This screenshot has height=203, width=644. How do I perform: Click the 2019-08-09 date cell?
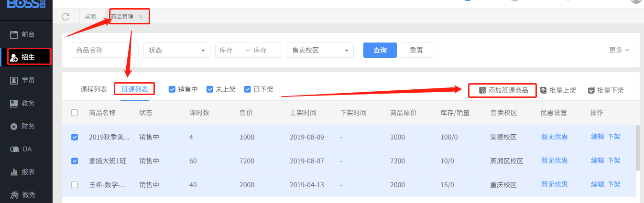coord(307,137)
